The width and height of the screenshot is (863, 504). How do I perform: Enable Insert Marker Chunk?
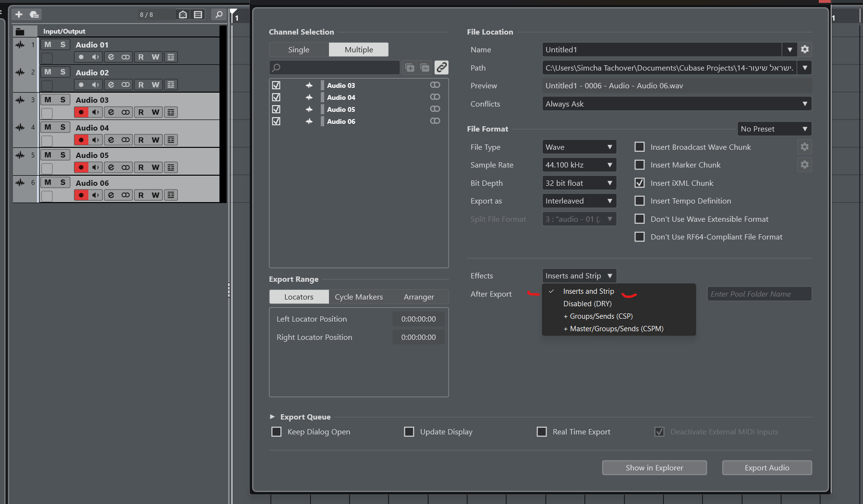pos(640,165)
